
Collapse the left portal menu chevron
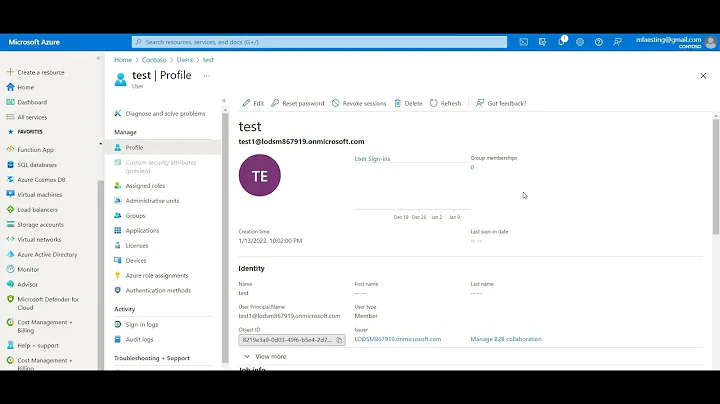(x=98, y=58)
